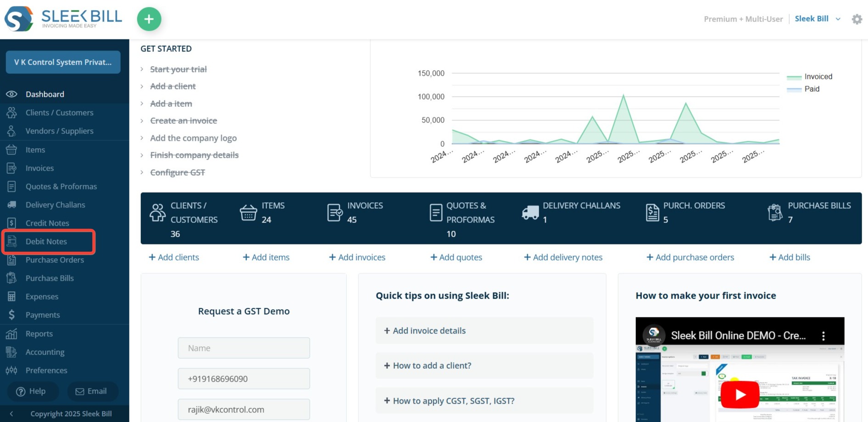
Task: Click the Debit Notes sidebar icon
Action: (x=11, y=241)
